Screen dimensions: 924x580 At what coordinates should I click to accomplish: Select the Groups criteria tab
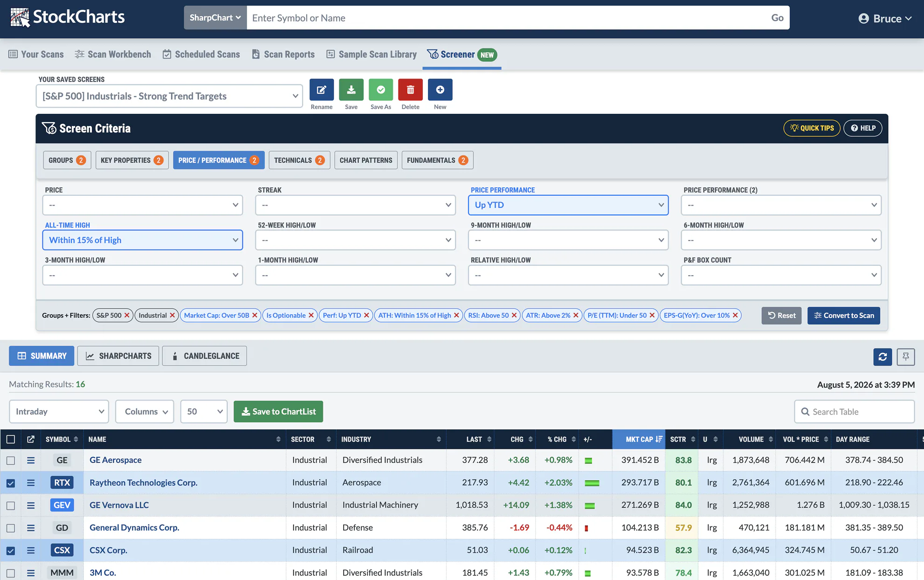coord(67,160)
